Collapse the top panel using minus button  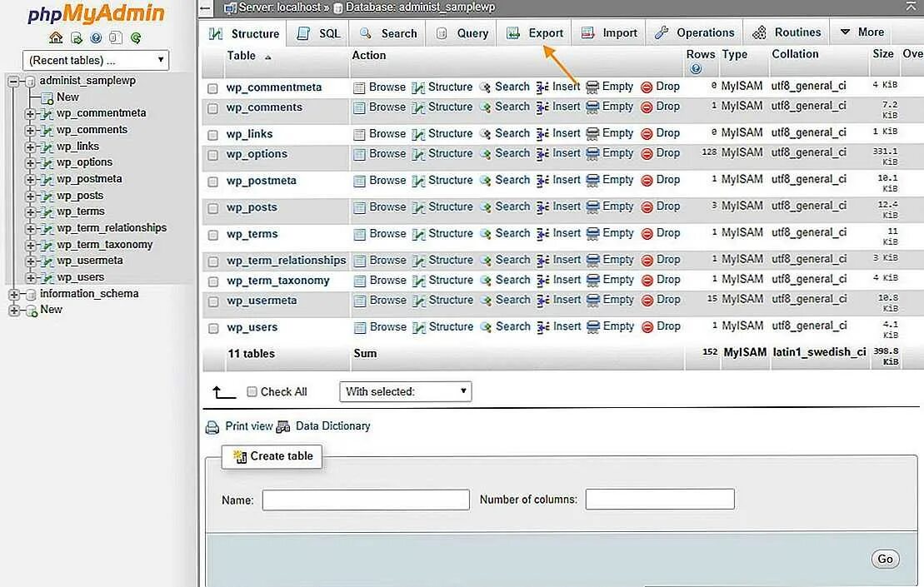coord(205,8)
